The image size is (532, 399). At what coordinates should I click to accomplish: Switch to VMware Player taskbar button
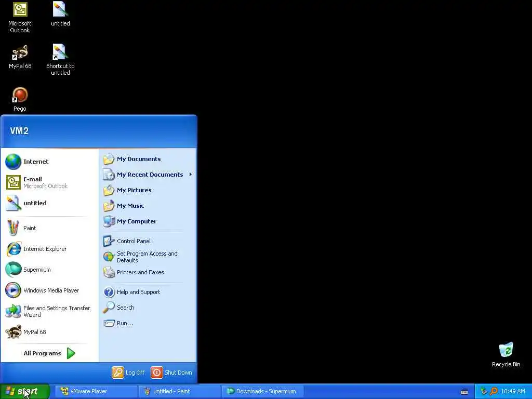[96, 391]
